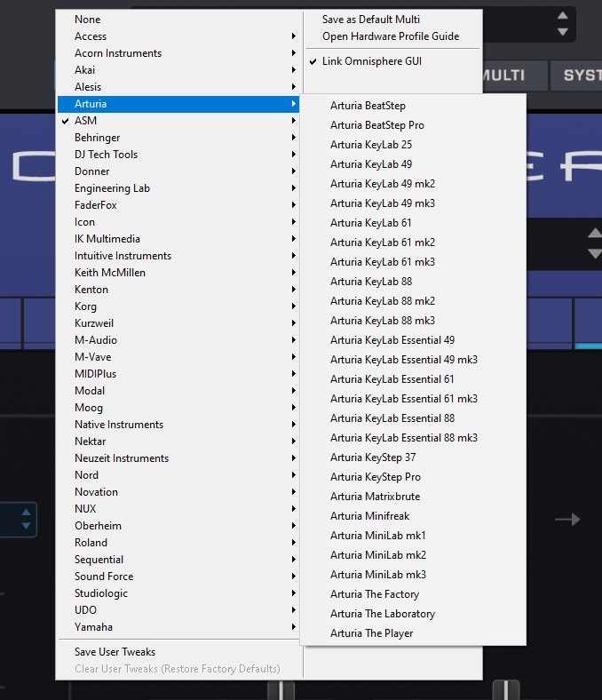
Task: Open the Alesis manufacturer submenu
Action: (x=178, y=87)
